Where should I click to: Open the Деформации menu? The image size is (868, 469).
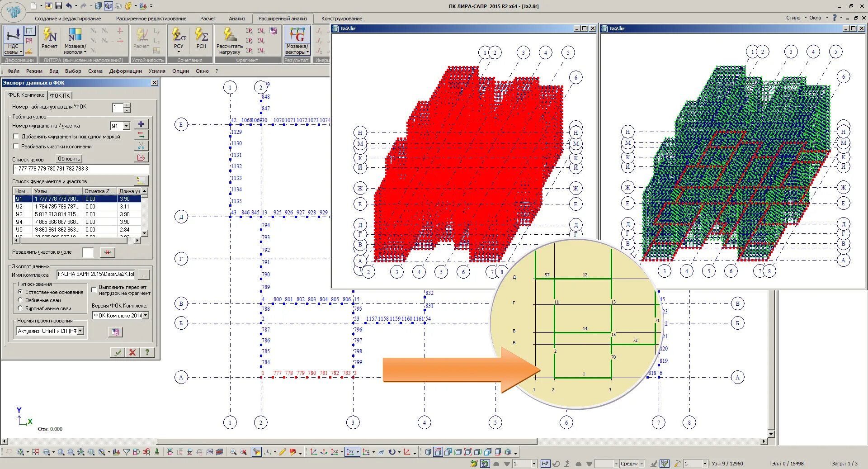(x=126, y=71)
